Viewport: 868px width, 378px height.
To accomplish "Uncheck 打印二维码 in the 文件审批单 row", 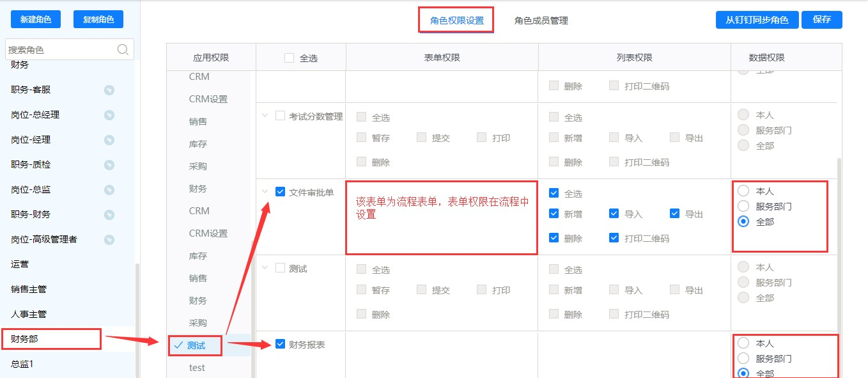I will tap(614, 238).
